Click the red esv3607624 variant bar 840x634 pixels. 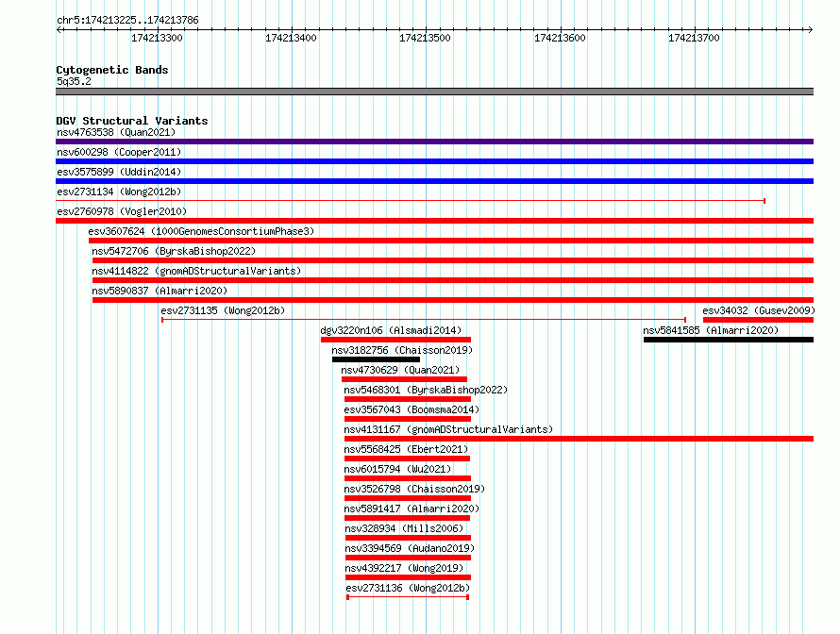point(451,241)
